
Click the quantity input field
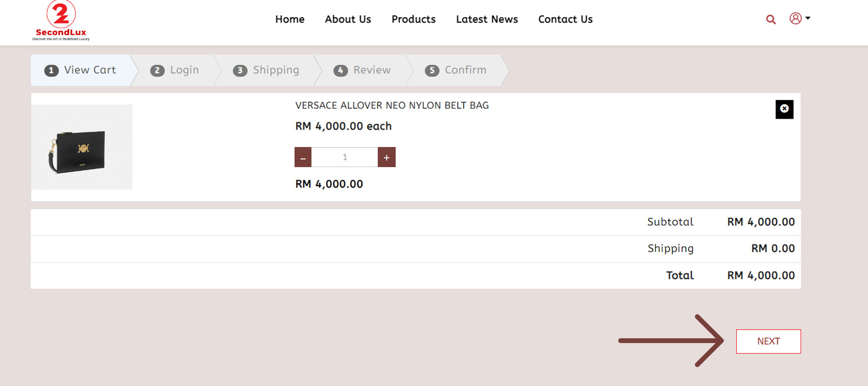click(345, 157)
